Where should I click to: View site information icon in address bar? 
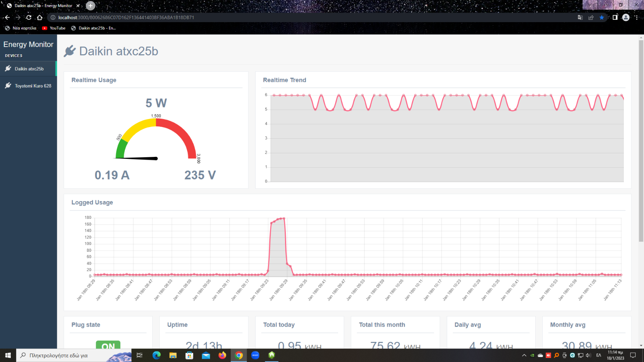coord(53,17)
